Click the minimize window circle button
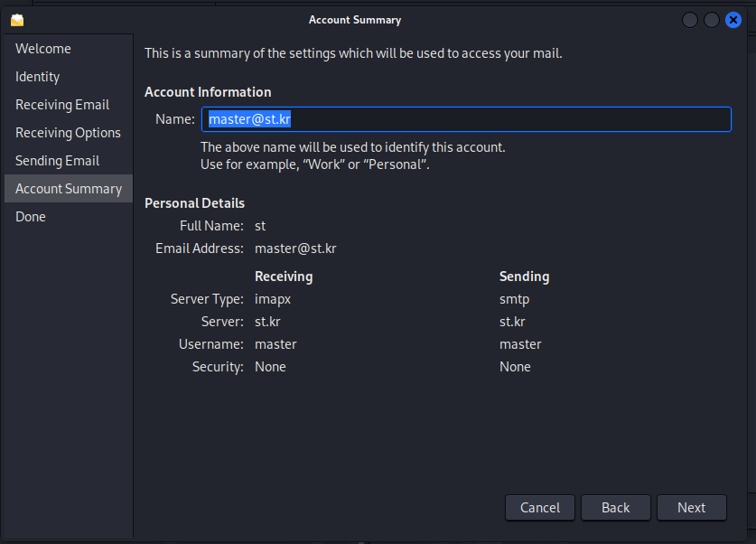The width and height of the screenshot is (756, 544). [x=690, y=20]
